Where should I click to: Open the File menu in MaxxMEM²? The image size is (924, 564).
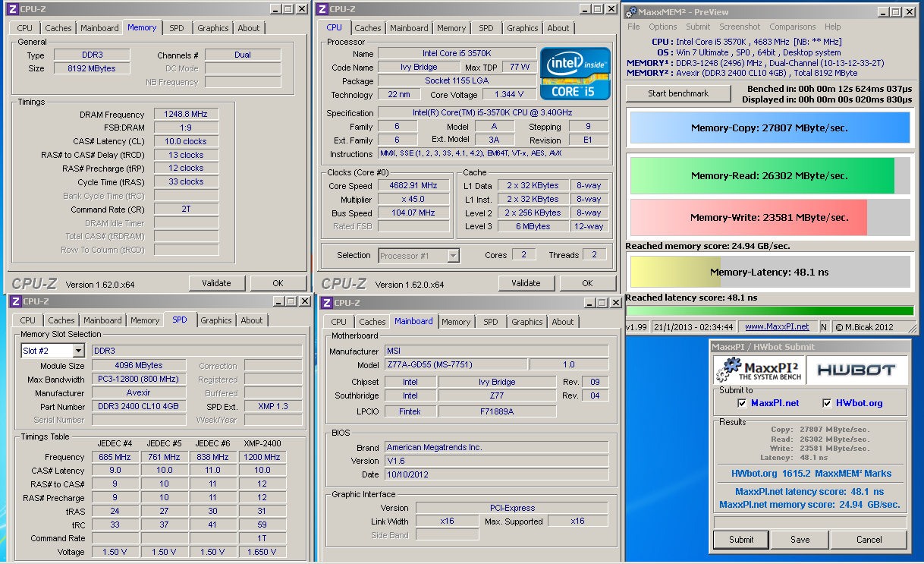633,27
